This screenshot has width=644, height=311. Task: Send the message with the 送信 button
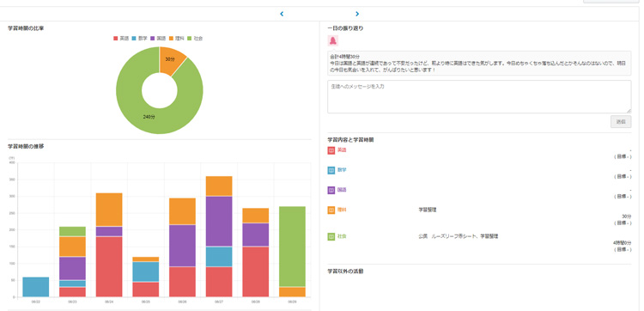(621, 122)
